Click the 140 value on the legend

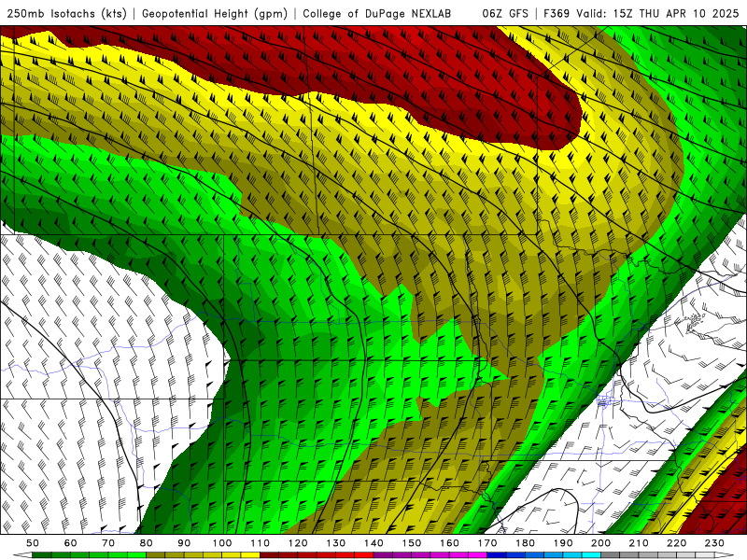(x=373, y=543)
